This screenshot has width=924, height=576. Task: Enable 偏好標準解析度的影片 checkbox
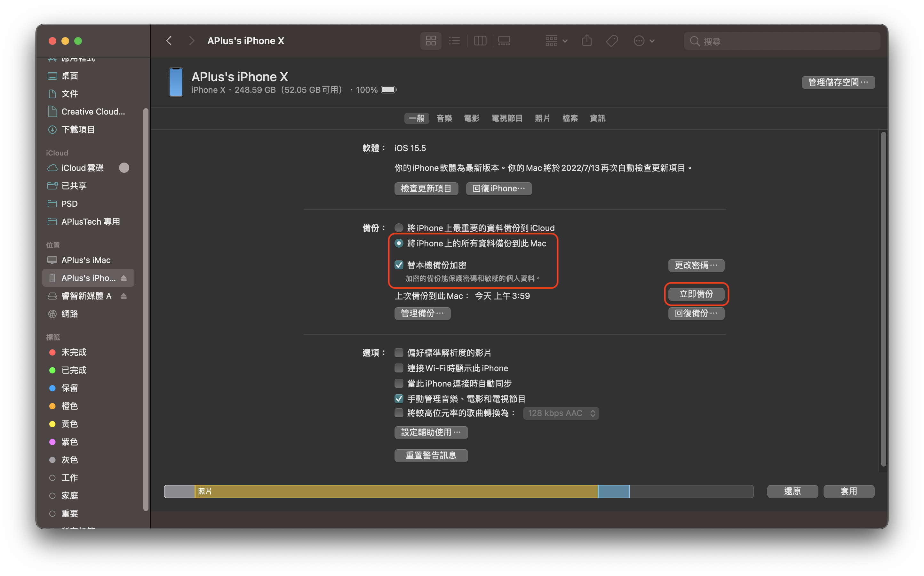click(x=399, y=353)
